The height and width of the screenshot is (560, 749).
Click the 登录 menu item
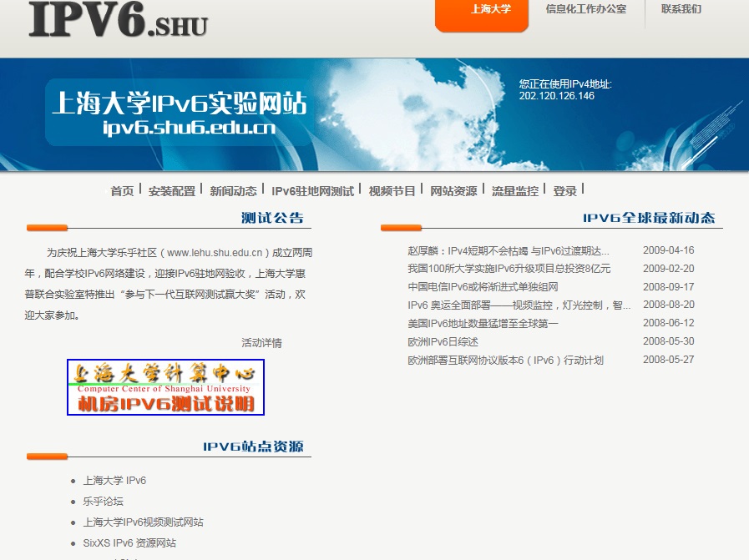565,191
